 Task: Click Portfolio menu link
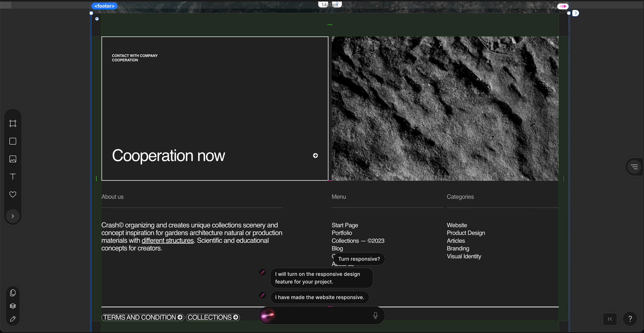pyautogui.click(x=342, y=233)
